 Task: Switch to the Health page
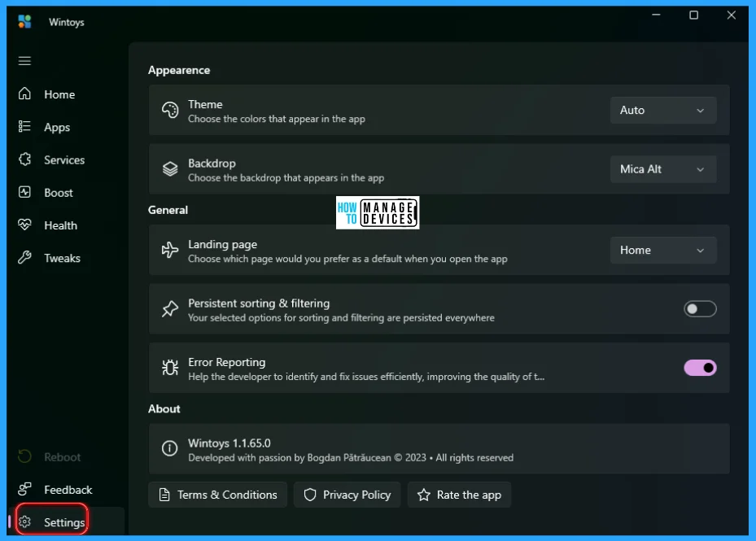tap(66, 225)
